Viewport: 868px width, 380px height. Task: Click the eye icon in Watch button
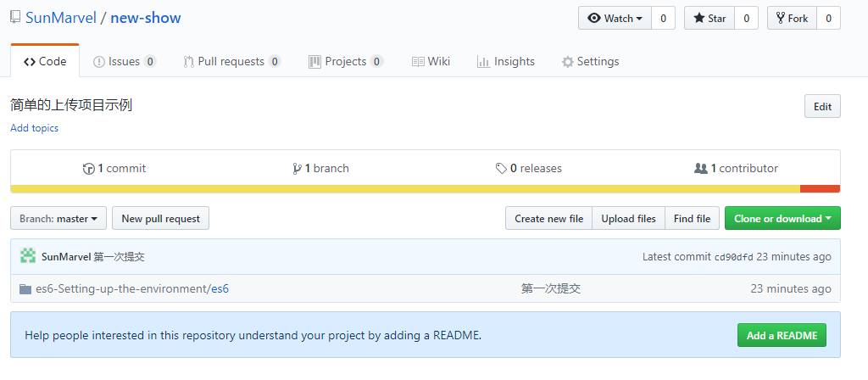[594, 19]
